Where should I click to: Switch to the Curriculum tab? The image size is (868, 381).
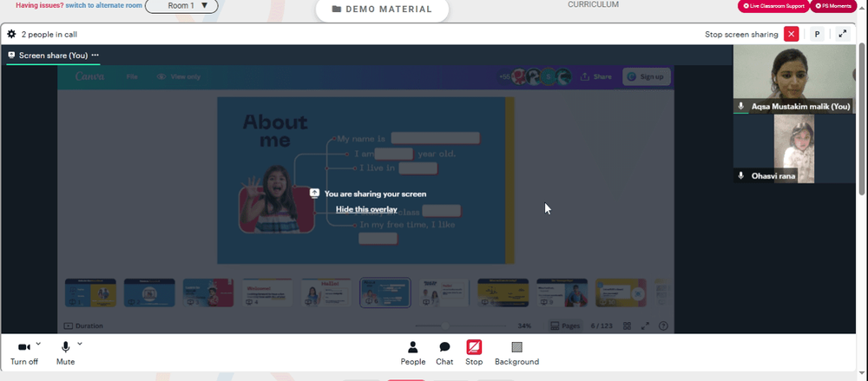pyautogui.click(x=593, y=4)
